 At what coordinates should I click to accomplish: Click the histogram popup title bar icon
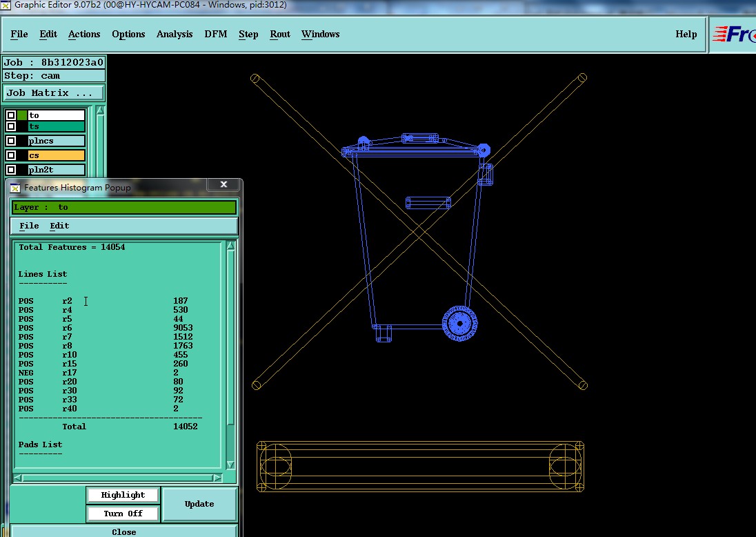(x=15, y=188)
